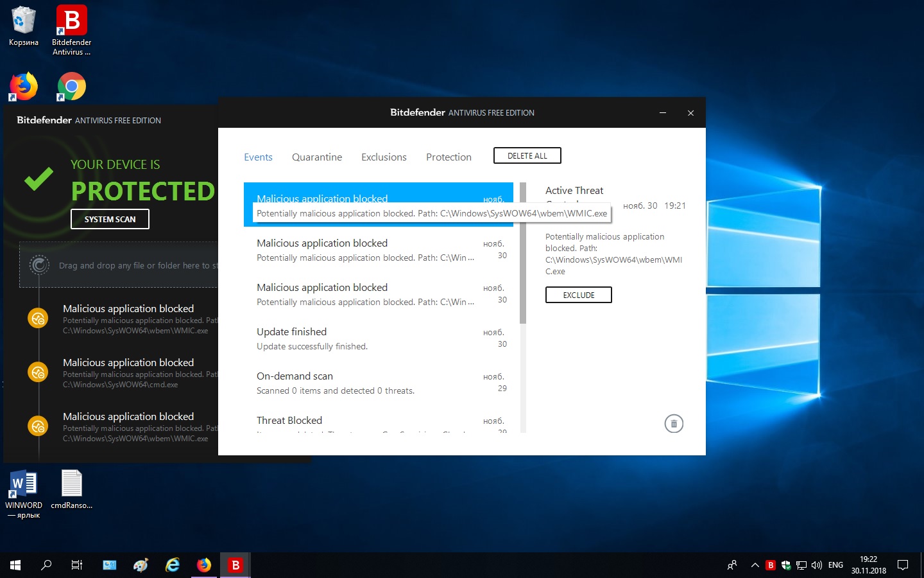
Task: Open the Recycle Bin desktop icon
Action: coord(23,26)
